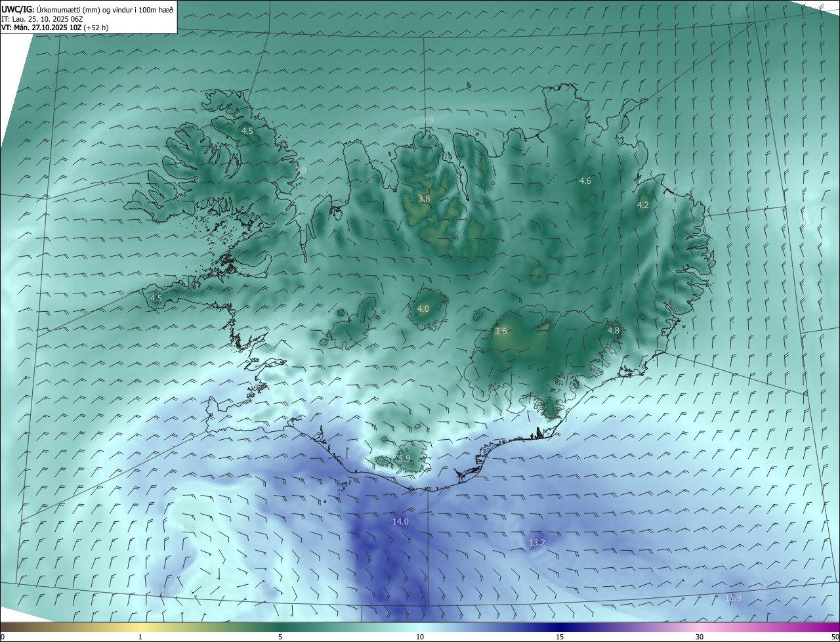Click the 5.9 value label near the south coast
The image size is (840, 642).
click(404, 458)
